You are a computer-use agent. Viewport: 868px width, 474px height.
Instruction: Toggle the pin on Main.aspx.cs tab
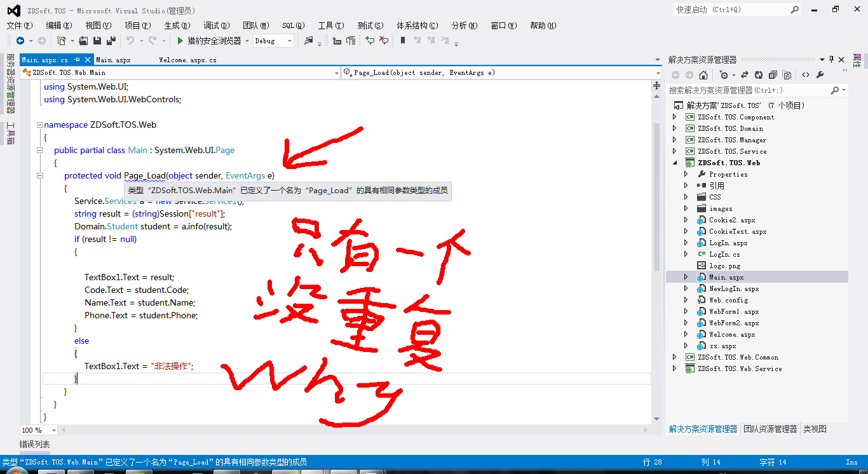click(x=77, y=60)
